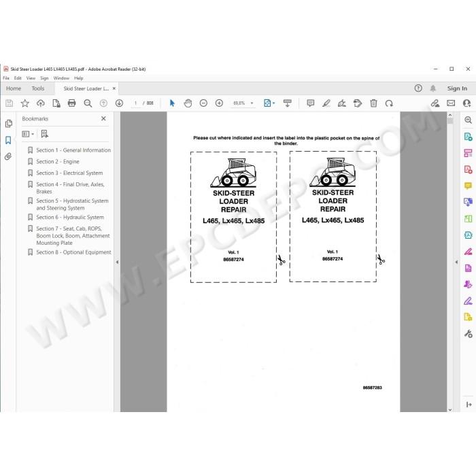Open the notifications bell

point(433,88)
